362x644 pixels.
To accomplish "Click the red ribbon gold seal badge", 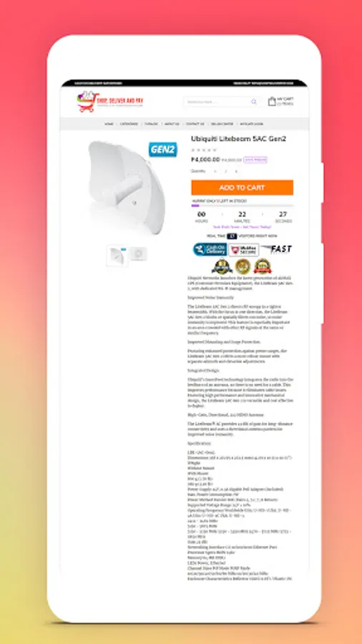I will pos(263,267).
